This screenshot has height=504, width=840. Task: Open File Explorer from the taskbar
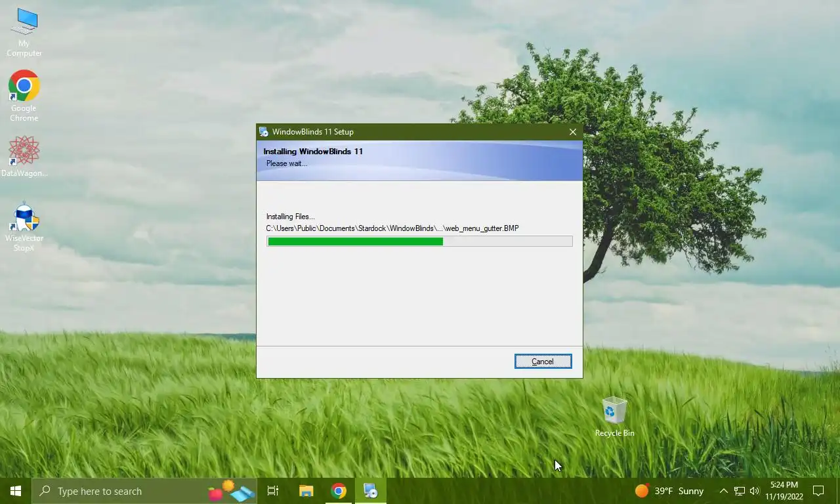[x=306, y=491]
